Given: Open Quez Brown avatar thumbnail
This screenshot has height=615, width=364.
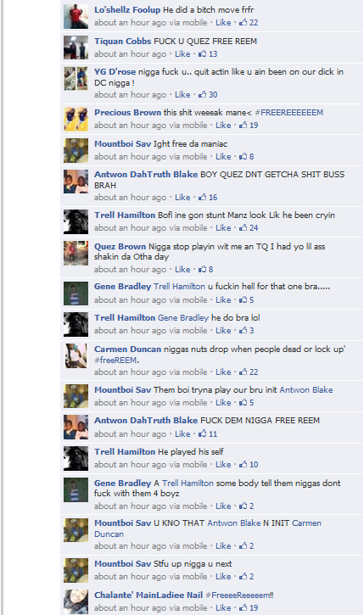Looking at the screenshot, I should click(76, 254).
